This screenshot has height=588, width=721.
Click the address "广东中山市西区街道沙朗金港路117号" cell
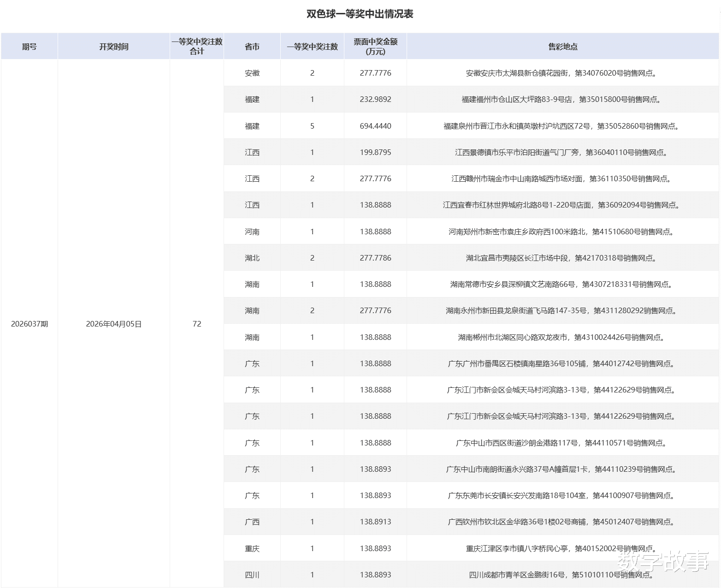(563, 443)
